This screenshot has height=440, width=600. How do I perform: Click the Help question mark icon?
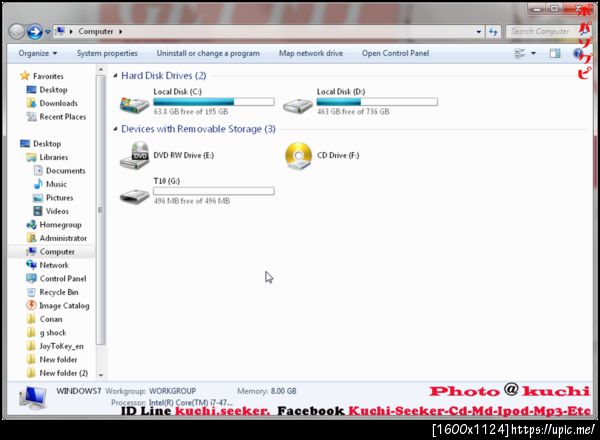click(x=577, y=54)
